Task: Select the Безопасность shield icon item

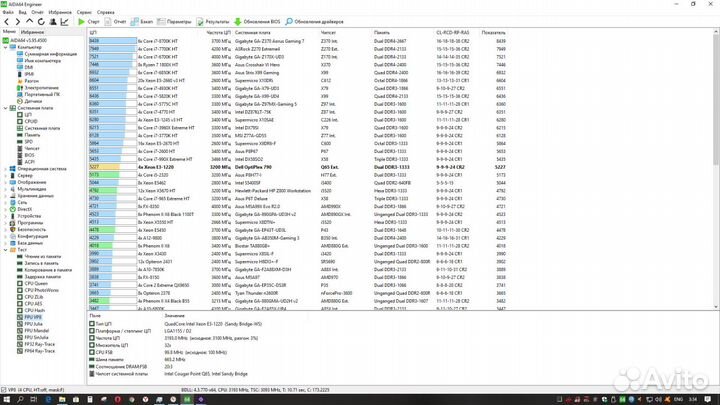Action: 13,230
